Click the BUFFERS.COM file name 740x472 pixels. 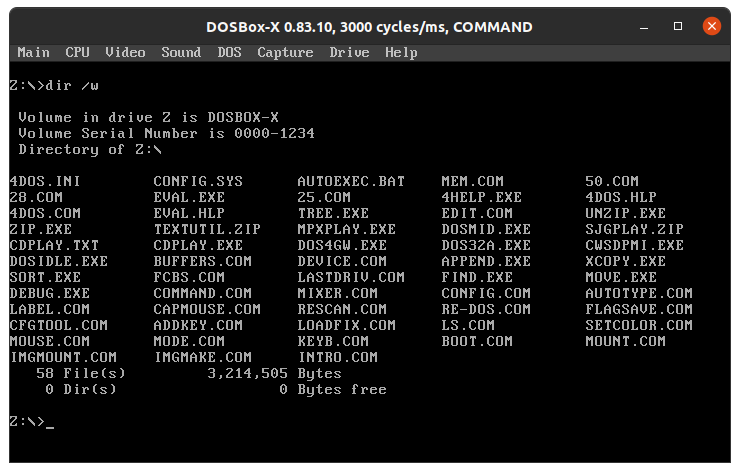click(203, 261)
